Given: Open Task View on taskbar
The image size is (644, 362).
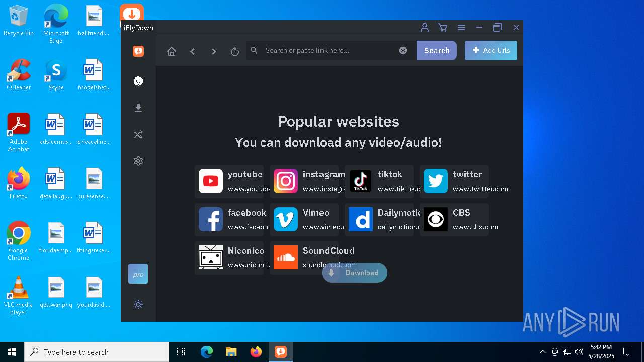Looking at the screenshot, I should pyautogui.click(x=181, y=352).
